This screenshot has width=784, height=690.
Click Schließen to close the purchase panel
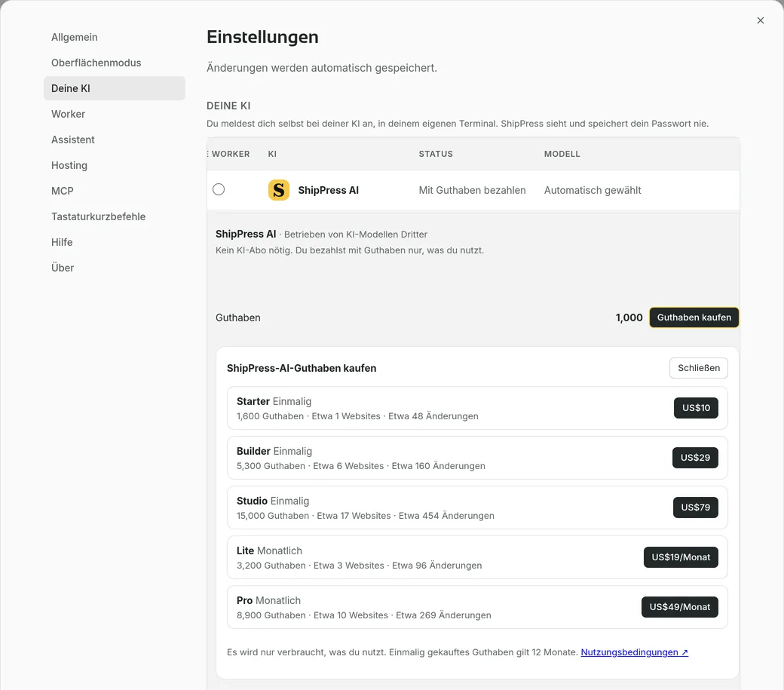pyautogui.click(x=699, y=368)
